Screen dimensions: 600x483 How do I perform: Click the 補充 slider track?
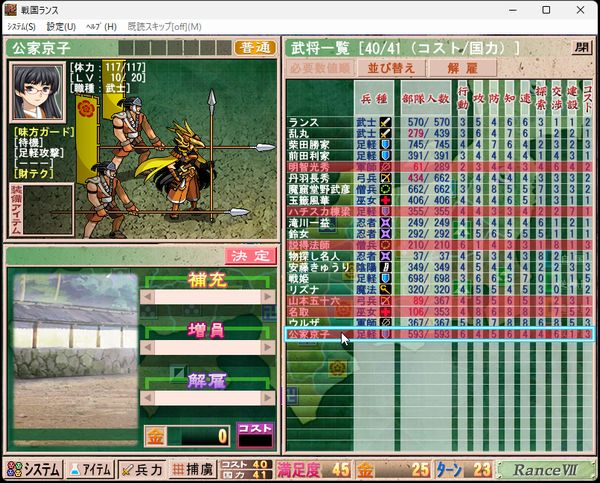pos(208,297)
